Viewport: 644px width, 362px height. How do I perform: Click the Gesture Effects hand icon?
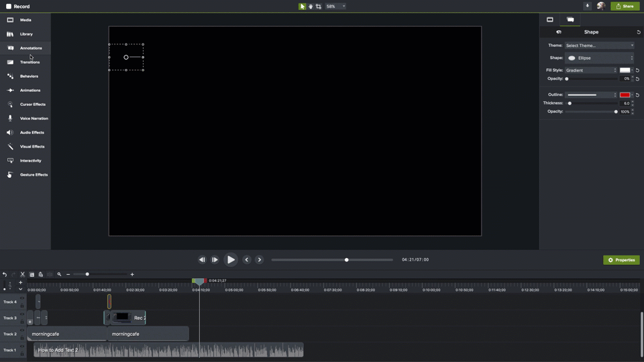[x=10, y=175]
